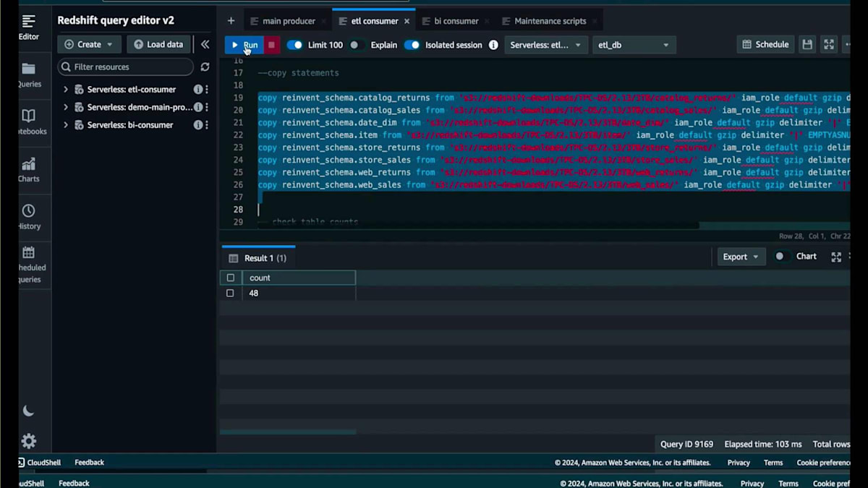Switch to the etl consumer tab
868x488 pixels.
tap(374, 21)
